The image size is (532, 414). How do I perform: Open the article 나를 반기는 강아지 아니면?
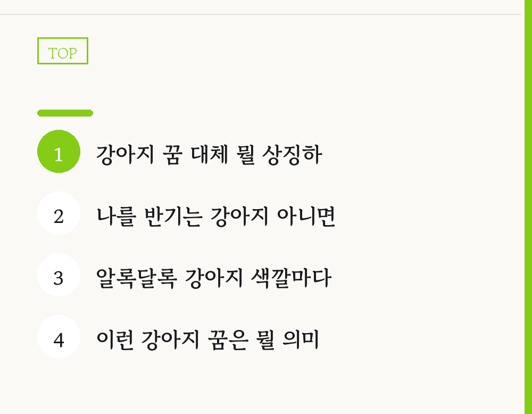click(216, 217)
